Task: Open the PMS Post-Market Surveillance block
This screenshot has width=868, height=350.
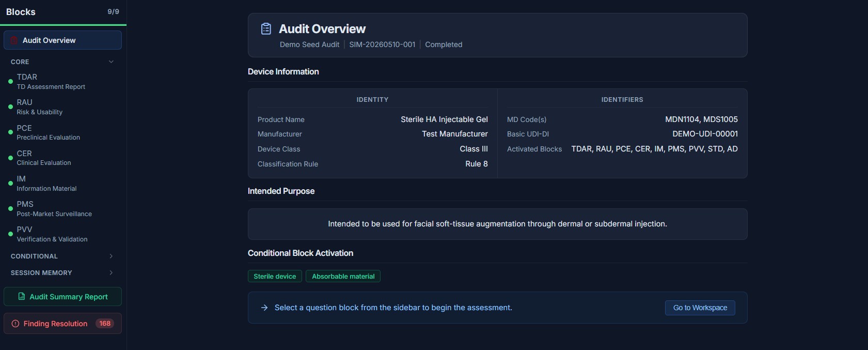Action: pyautogui.click(x=62, y=209)
